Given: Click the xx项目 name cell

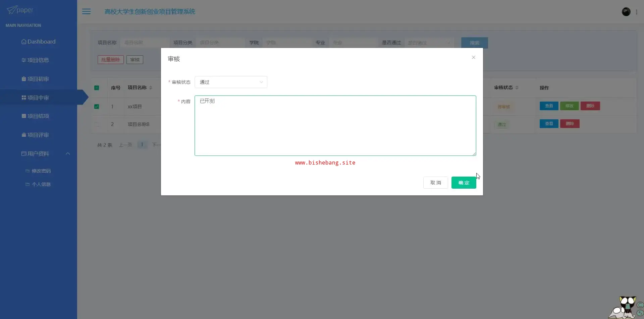Looking at the screenshot, I should [135, 107].
